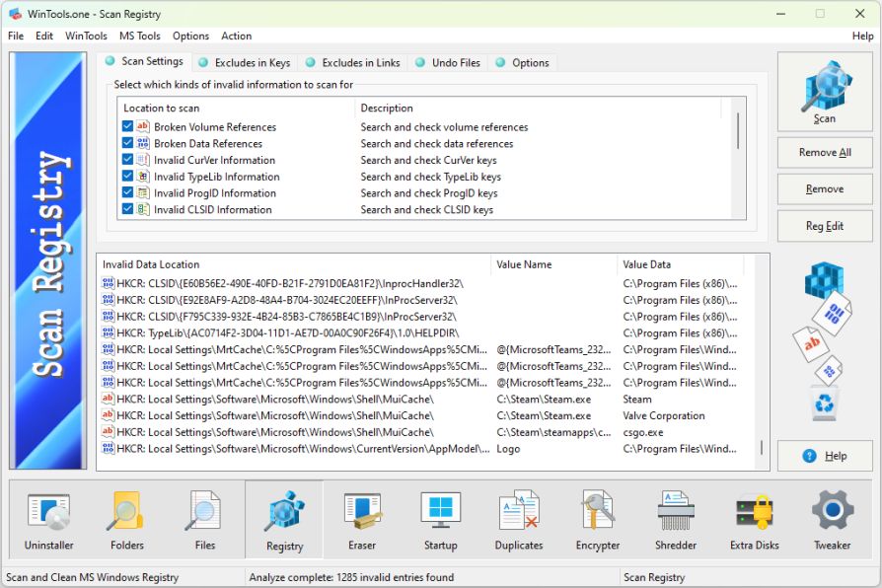The image size is (882, 588).
Task: Open the WinTools menu
Action: [x=86, y=37]
